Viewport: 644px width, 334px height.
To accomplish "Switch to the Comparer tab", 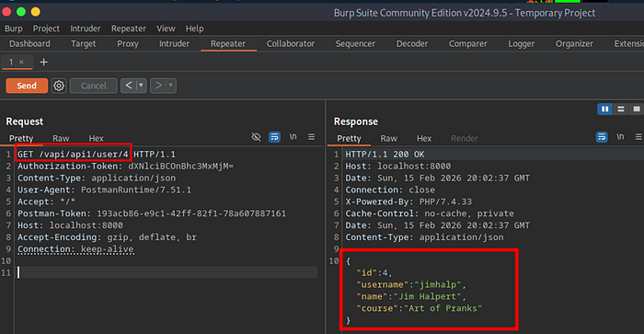I will pyautogui.click(x=467, y=43).
